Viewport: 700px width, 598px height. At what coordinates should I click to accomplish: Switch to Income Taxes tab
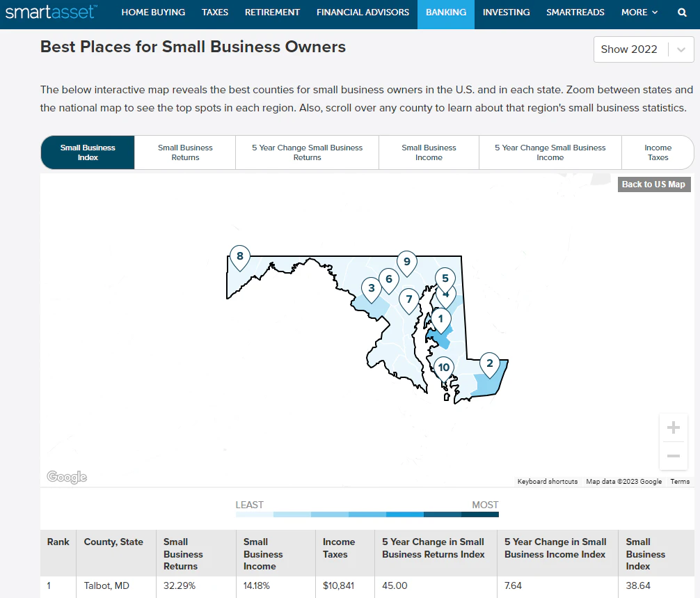tap(658, 152)
